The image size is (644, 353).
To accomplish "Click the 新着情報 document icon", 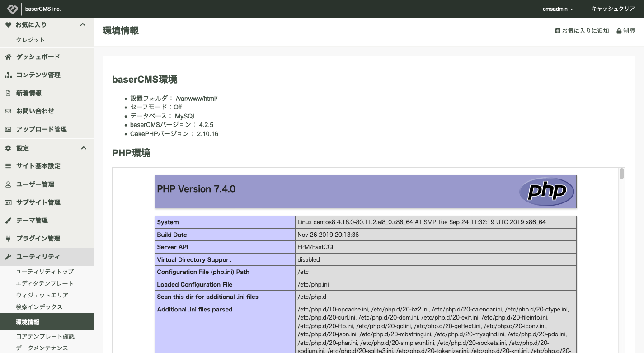I will [x=8, y=93].
